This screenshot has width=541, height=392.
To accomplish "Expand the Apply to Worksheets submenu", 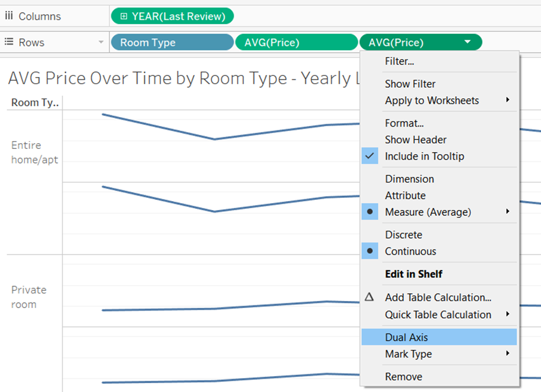I will [507, 100].
